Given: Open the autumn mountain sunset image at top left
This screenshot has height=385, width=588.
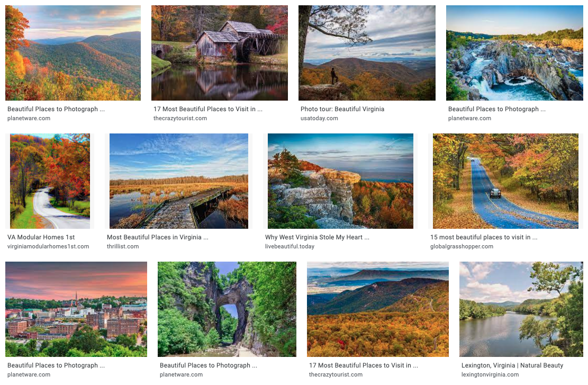Looking at the screenshot, I should click(73, 53).
